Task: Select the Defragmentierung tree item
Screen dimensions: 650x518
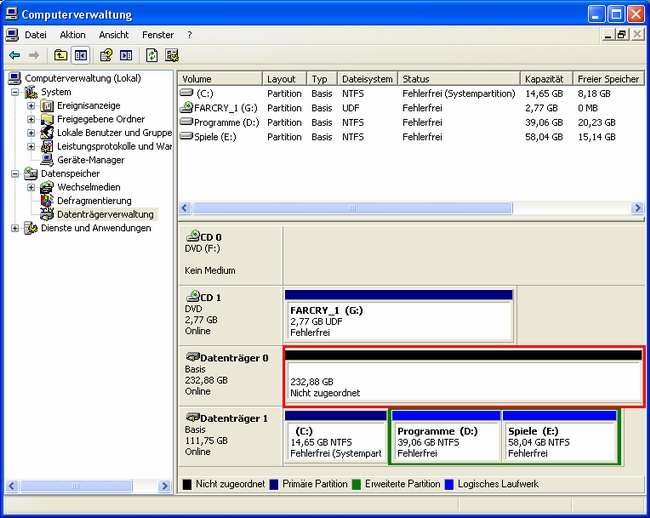Action: click(x=94, y=201)
